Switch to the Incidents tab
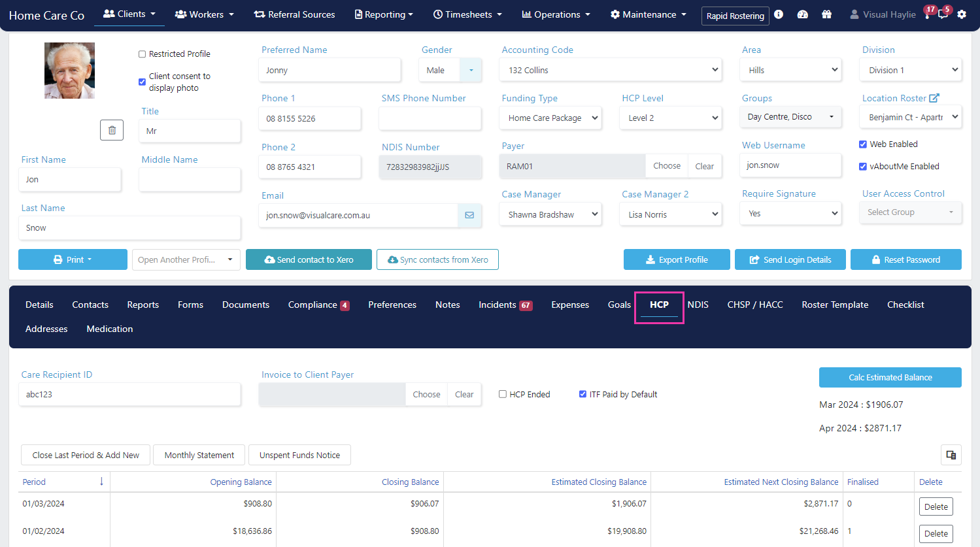 [x=505, y=305]
